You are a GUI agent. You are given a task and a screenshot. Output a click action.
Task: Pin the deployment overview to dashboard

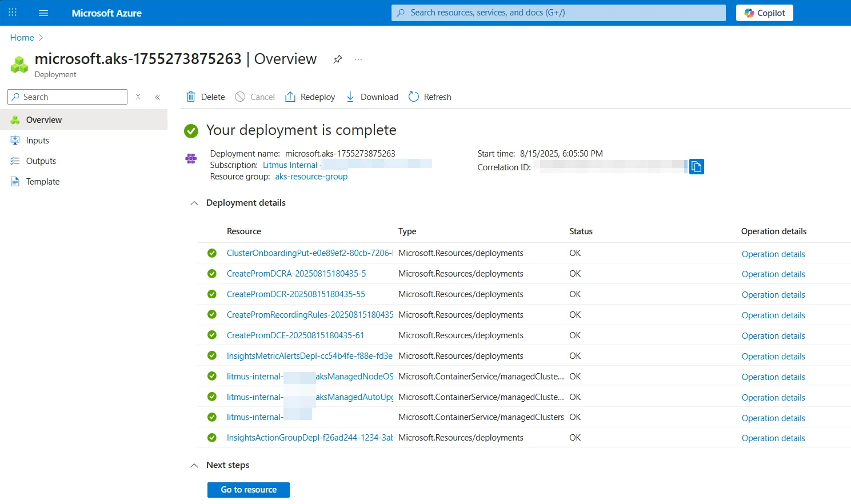coord(338,59)
